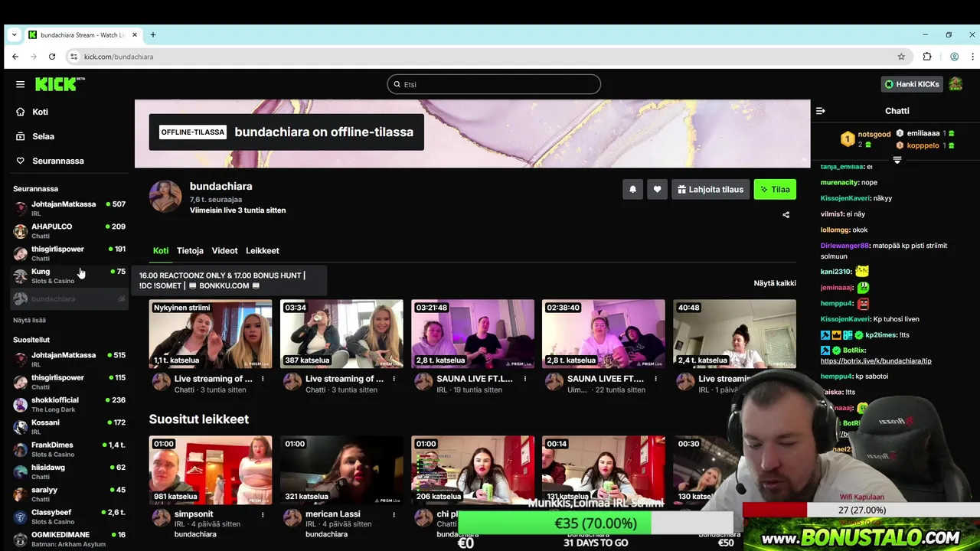The height and width of the screenshot is (551, 980).
Task: Open the Chrome three-dot menu
Action: [x=972, y=57]
